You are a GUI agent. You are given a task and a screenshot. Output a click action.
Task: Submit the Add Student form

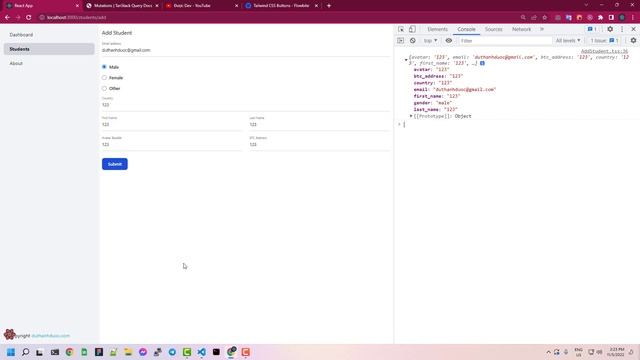[115, 164]
